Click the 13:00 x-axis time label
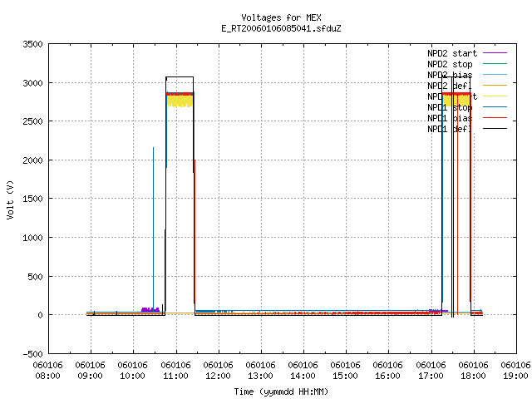 point(260,376)
